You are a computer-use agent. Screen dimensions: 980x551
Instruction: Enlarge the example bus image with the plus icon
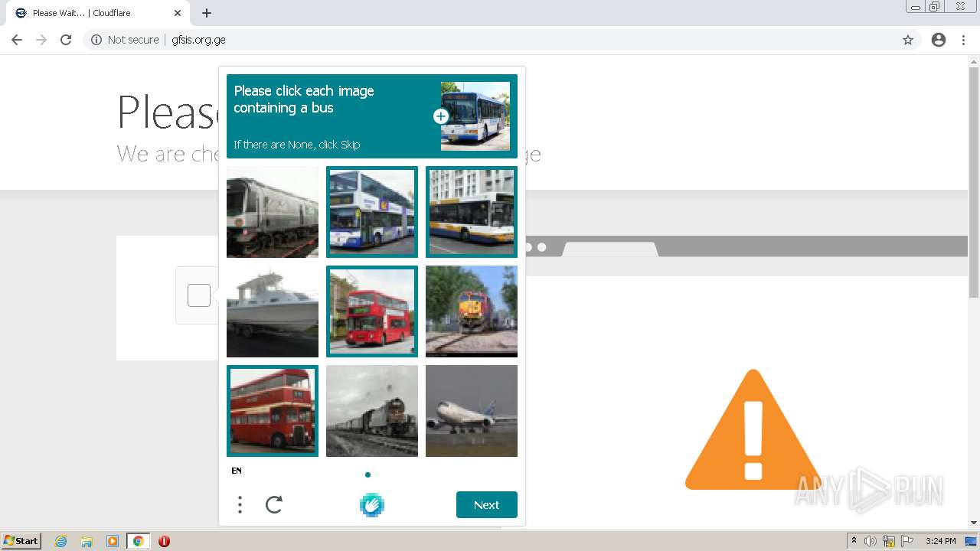[440, 116]
